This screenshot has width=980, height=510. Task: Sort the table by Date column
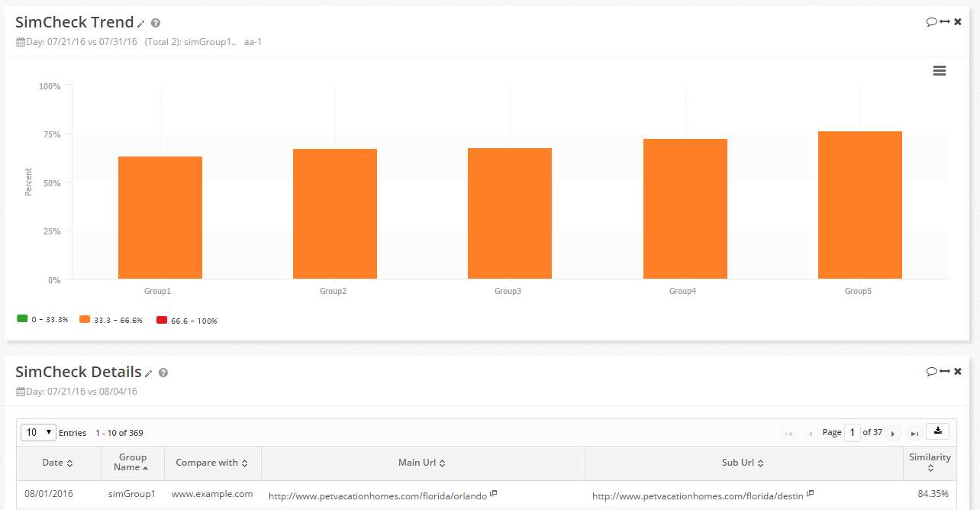(x=58, y=463)
